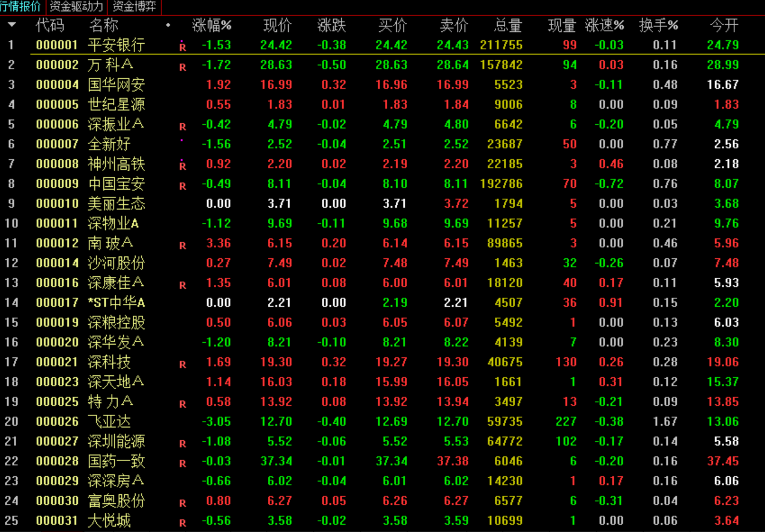Sort by 买价 column header
The width and height of the screenshot is (765, 532).
click(393, 25)
